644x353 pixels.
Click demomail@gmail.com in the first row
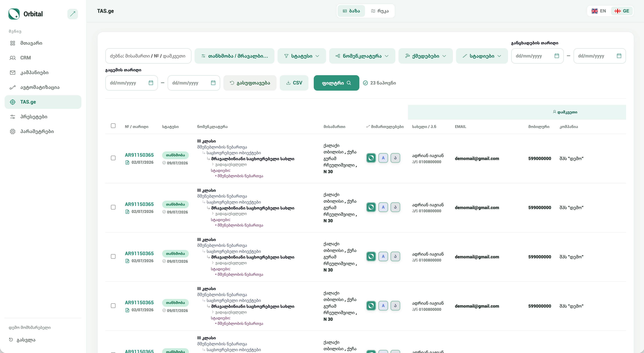(477, 158)
